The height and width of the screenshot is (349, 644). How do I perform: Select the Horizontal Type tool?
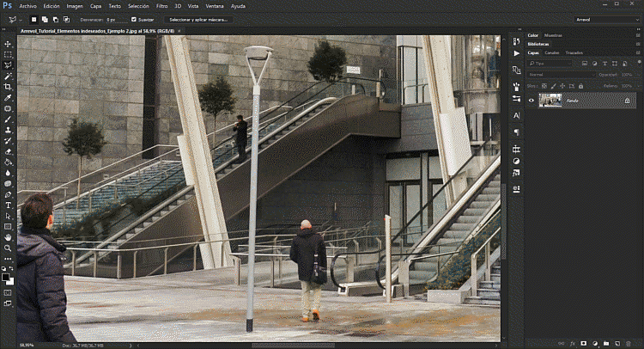tap(8, 205)
